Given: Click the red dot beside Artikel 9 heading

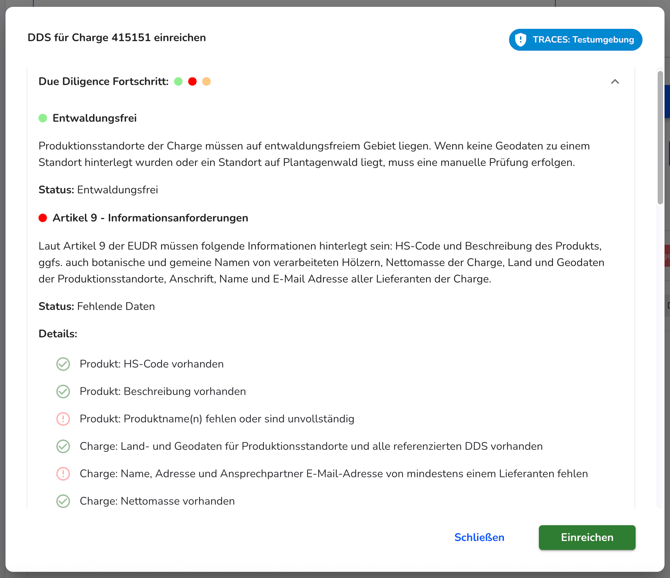Looking at the screenshot, I should (x=43, y=218).
